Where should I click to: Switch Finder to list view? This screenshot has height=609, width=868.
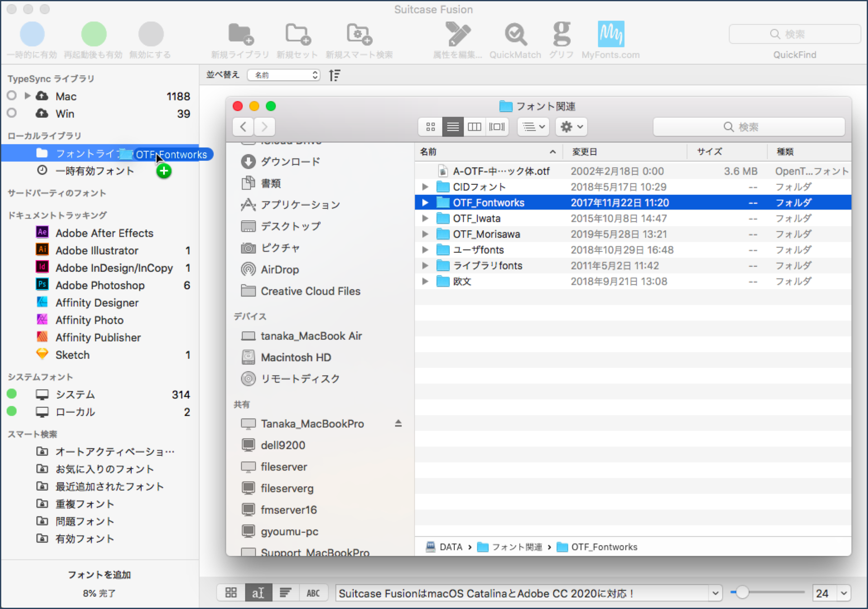[x=453, y=127]
